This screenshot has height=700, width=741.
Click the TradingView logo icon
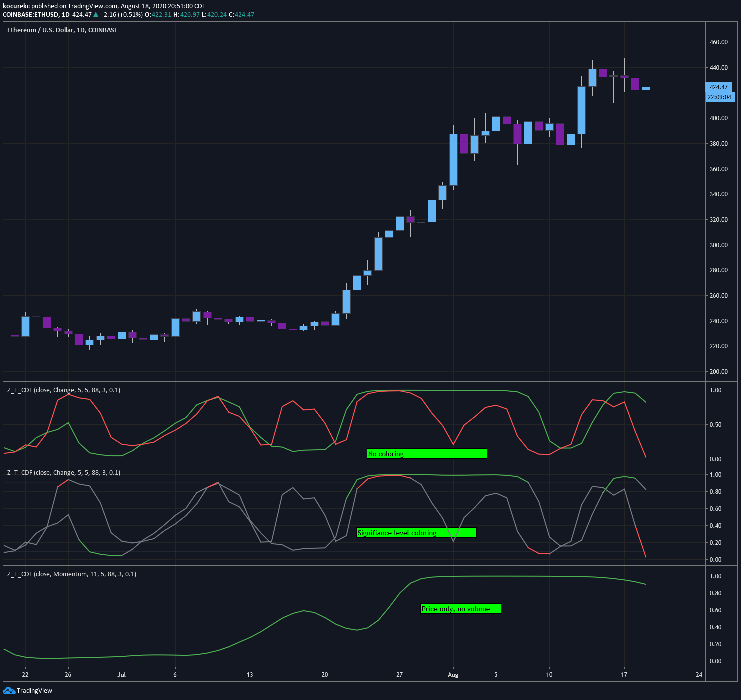click(x=9, y=691)
